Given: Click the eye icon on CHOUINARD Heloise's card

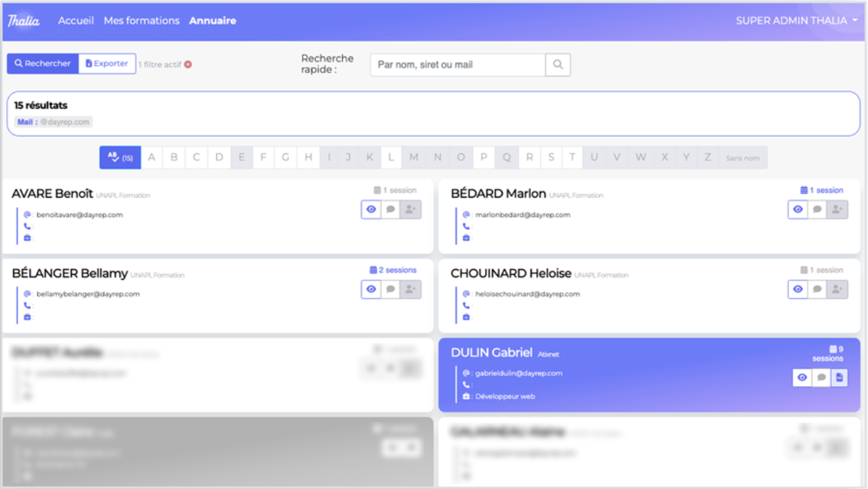Looking at the screenshot, I should point(798,289).
